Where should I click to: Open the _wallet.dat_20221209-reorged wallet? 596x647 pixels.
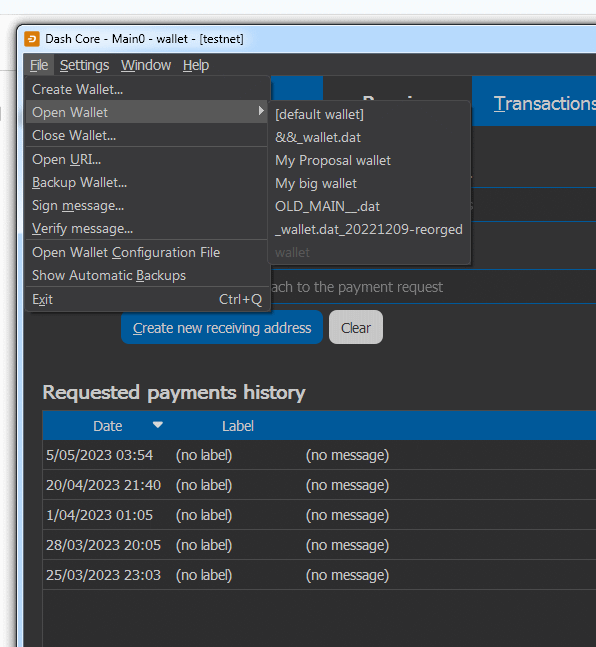(369, 229)
